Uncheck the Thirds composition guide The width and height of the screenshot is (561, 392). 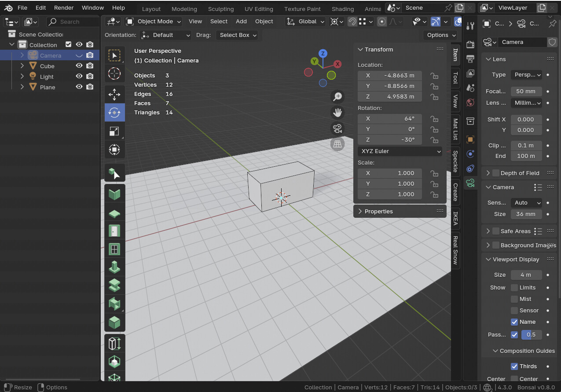[514, 366]
